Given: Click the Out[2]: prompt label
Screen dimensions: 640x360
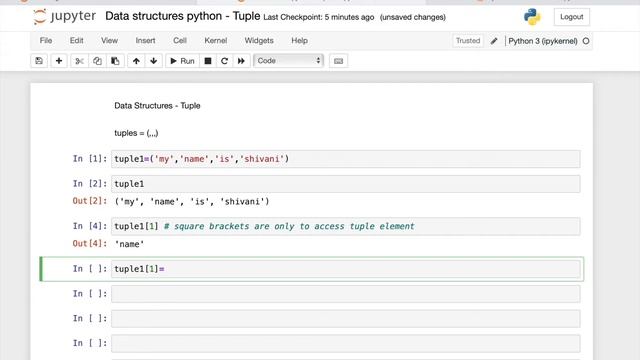Looking at the screenshot, I should point(90,201).
